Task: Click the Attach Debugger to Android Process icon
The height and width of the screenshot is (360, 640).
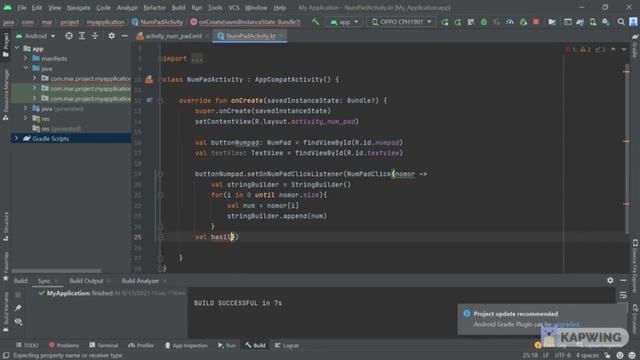Action: coord(523,22)
